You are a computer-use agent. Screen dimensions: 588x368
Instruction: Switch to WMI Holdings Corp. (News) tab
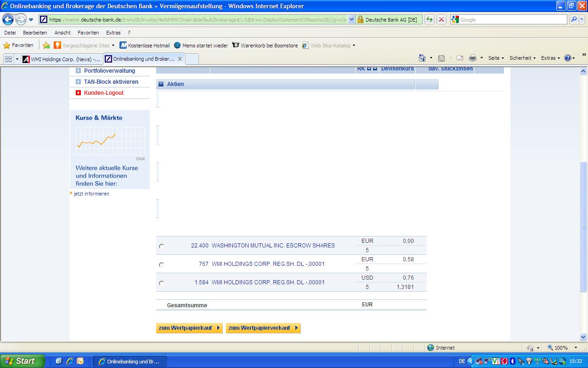62,59
